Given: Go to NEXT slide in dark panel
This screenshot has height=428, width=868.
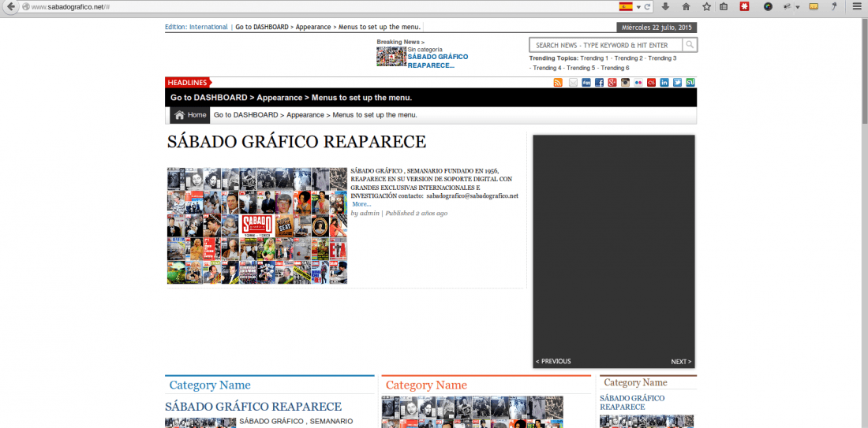Looking at the screenshot, I should [x=681, y=362].
